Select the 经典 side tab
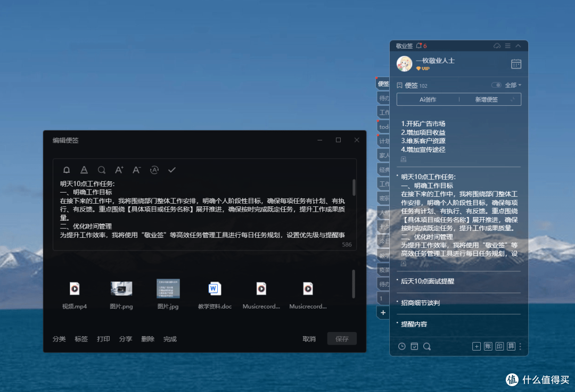575x392 pixels. (383, 170)
